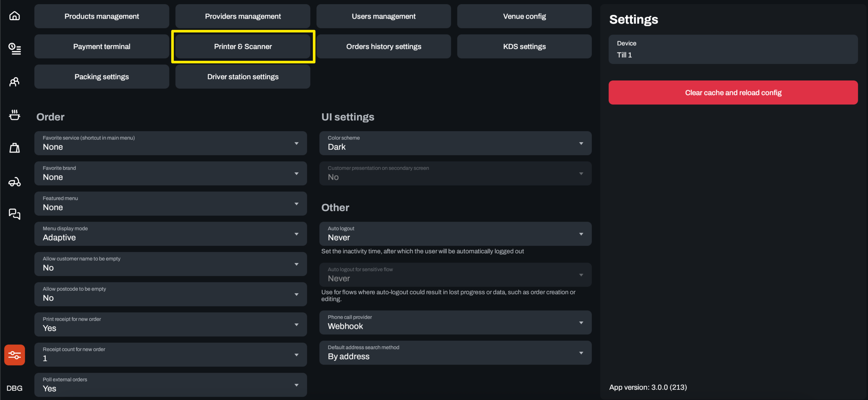Toggle Allow customer name to be empty
The height and width of the screenshot is (400, 868).
click(170, 264)
